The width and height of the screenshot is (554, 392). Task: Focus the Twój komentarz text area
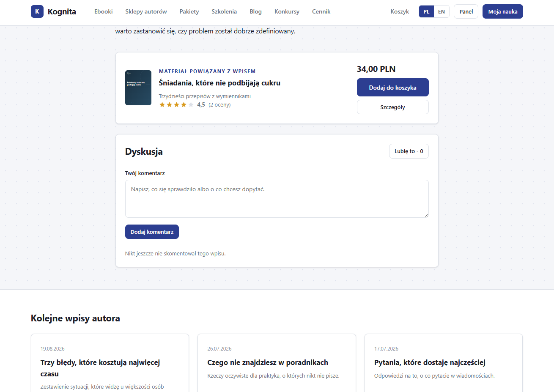pyautogui.click(x=277, y=199)
